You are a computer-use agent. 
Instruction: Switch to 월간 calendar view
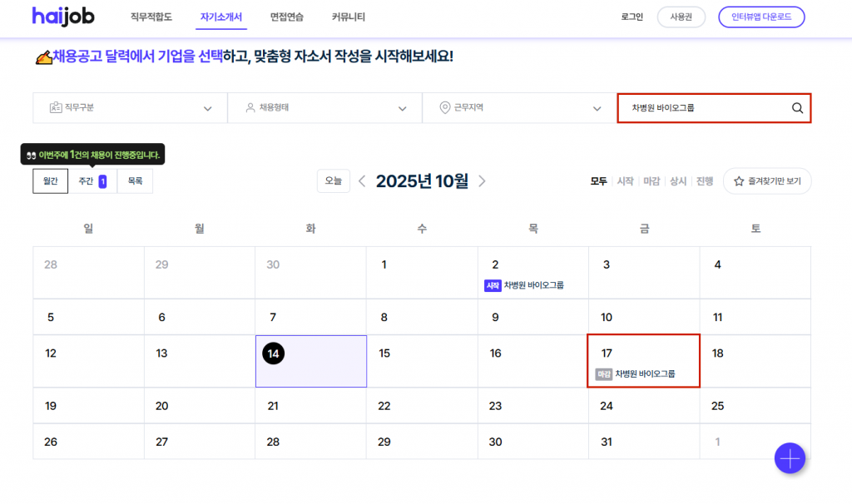coord(51,181)
